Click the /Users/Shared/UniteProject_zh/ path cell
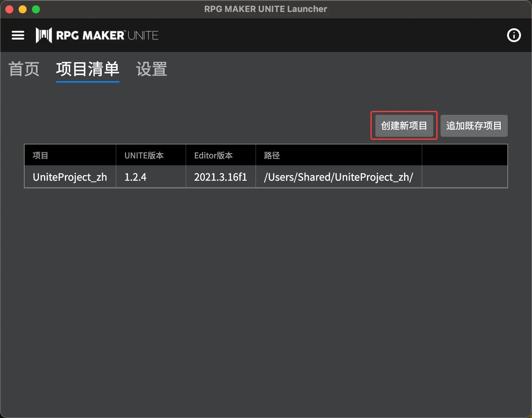 pyautogui.click(x=338, y=177)
